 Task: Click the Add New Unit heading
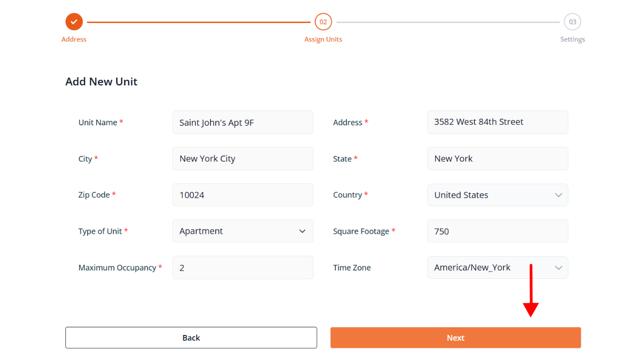(x=101, y=82)
